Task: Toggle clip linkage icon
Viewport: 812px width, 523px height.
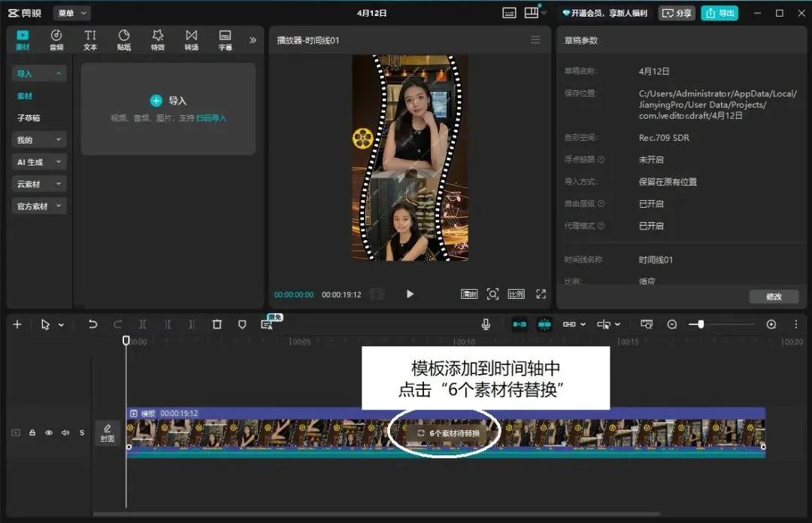Action: pyautogui.click(x=569, y=324)
